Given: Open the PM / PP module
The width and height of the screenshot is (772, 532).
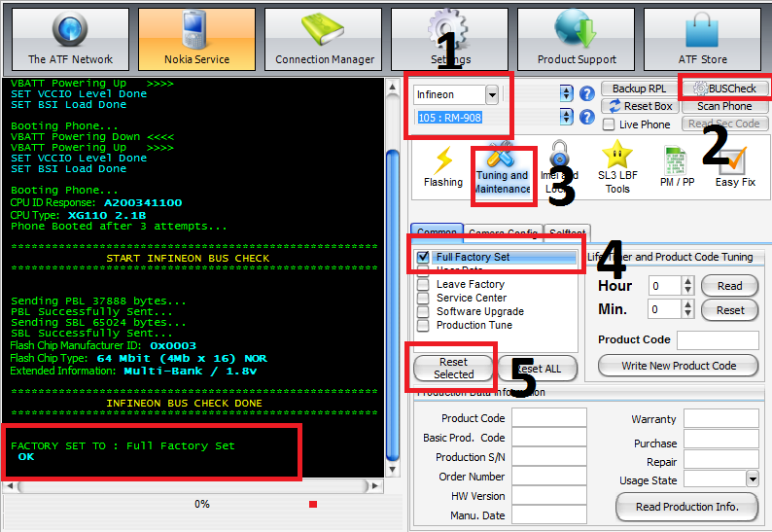Looking at the screenshot, I should pyautogui.click(x=678, y=165).
